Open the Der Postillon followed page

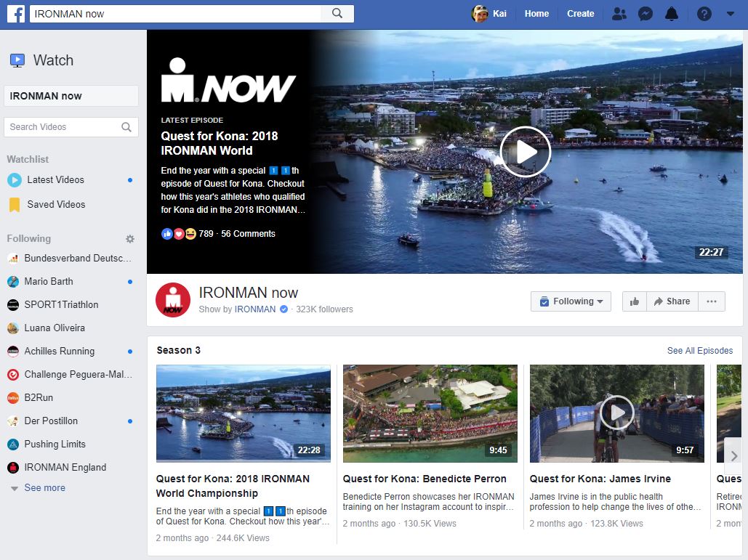click(51, 421)
